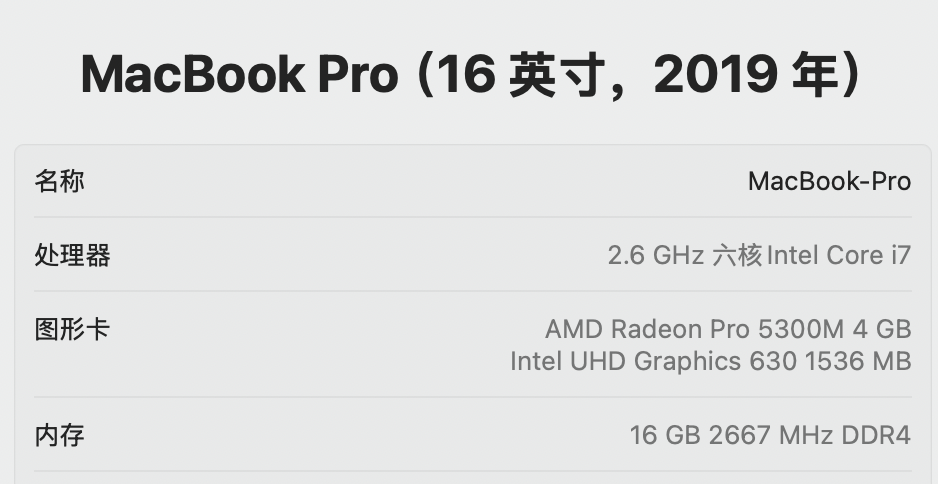This screenshot has width=938, height=484.
Task: Click the 内存 row label
Action: [x=60, y=435]
